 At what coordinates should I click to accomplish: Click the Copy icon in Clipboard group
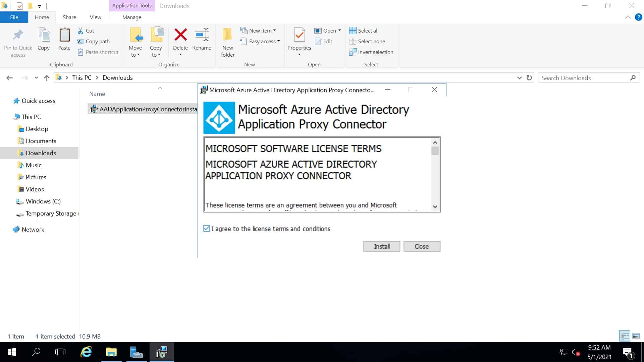[44, 35]
